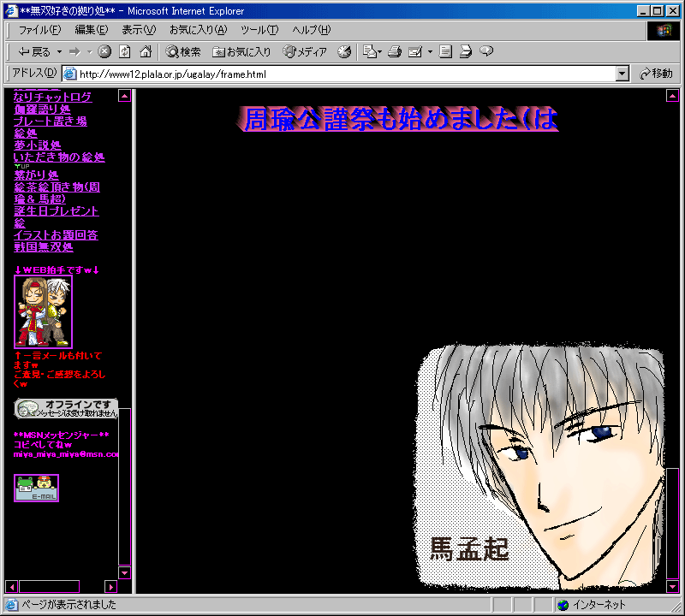Screen dimensions: 685x616
Task: Open the Edit icon's dropdown arrow
Action: (x=430, y=52)
